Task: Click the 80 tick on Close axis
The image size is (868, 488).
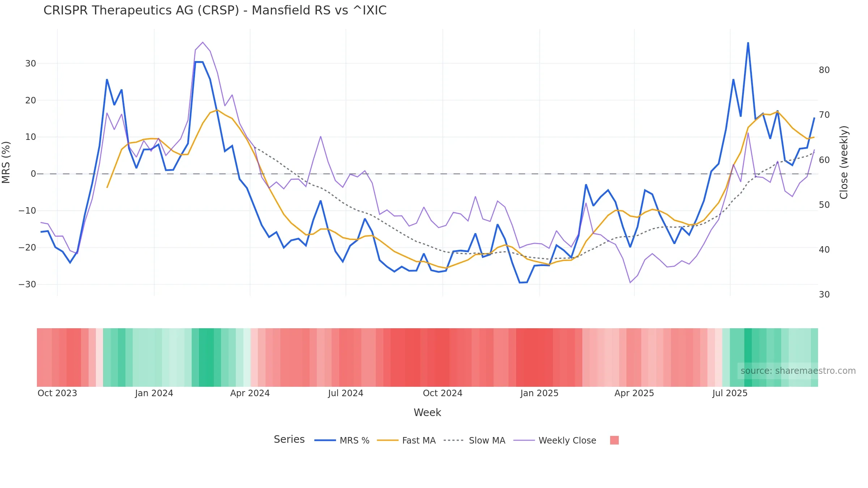Action: click(824, 70)
